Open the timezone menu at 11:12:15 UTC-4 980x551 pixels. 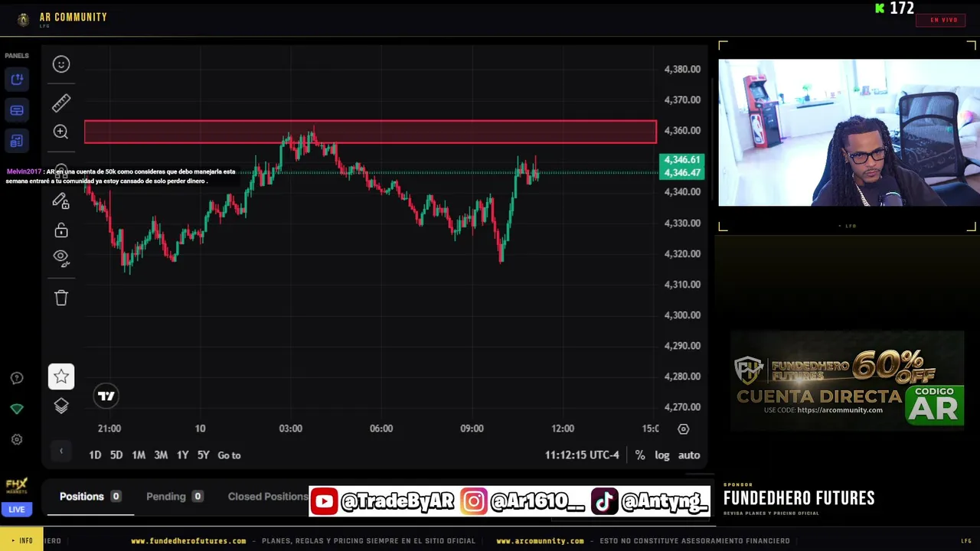click(582, 455)
